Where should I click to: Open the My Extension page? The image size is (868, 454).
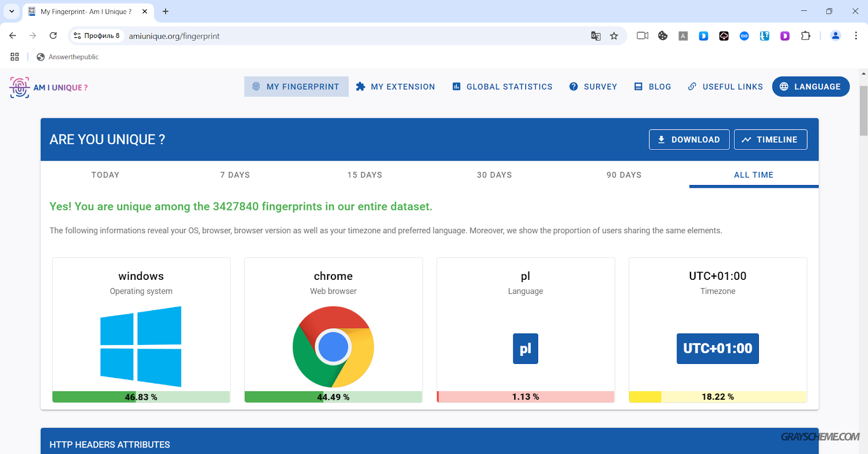click(x=395, y=87)
